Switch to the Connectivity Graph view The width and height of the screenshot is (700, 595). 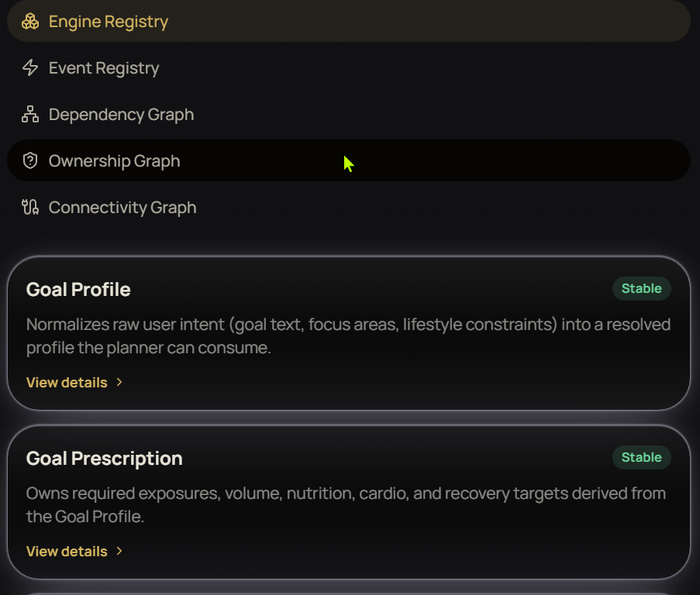click(349, 207)
